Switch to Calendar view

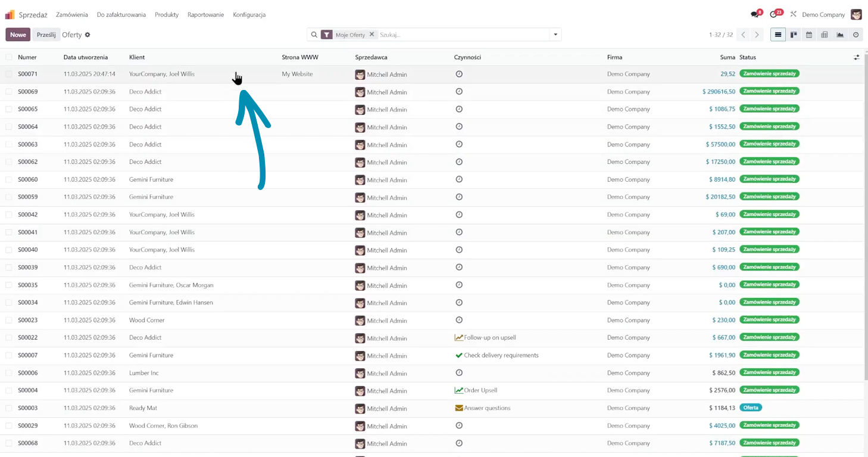(x=809, y=35)
